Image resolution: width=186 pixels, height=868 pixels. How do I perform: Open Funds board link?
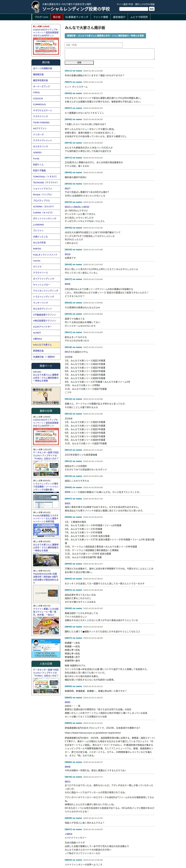[46, 159]
